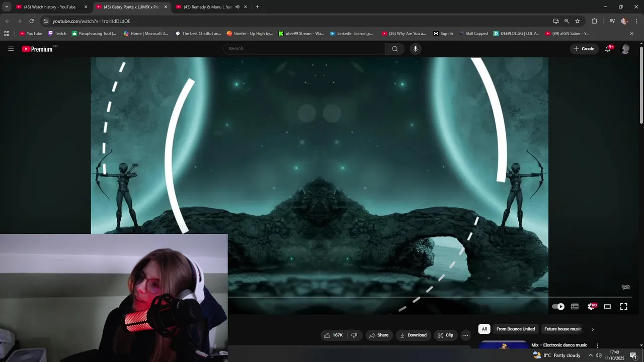
Task: Switch player to theater mode
Action: (607, 306)
